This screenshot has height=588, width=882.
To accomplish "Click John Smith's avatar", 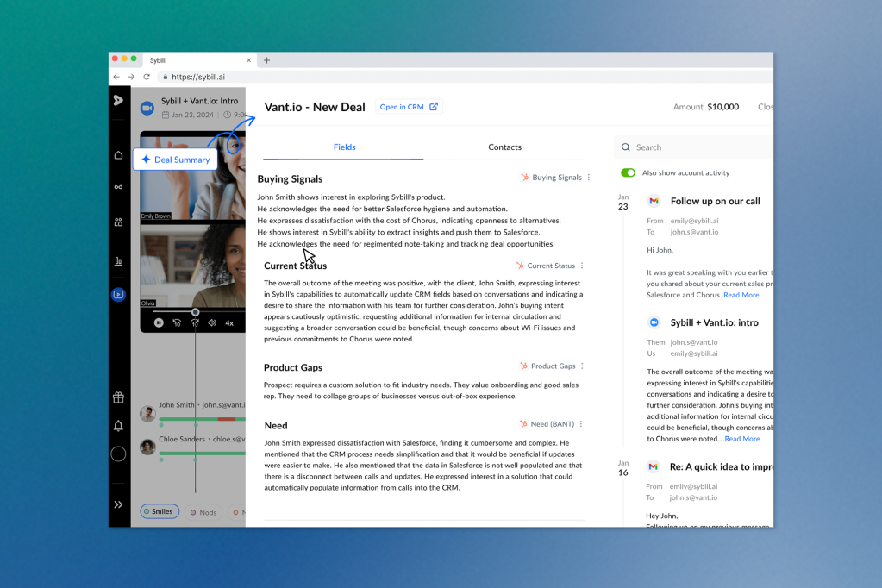I will [147, 414].
